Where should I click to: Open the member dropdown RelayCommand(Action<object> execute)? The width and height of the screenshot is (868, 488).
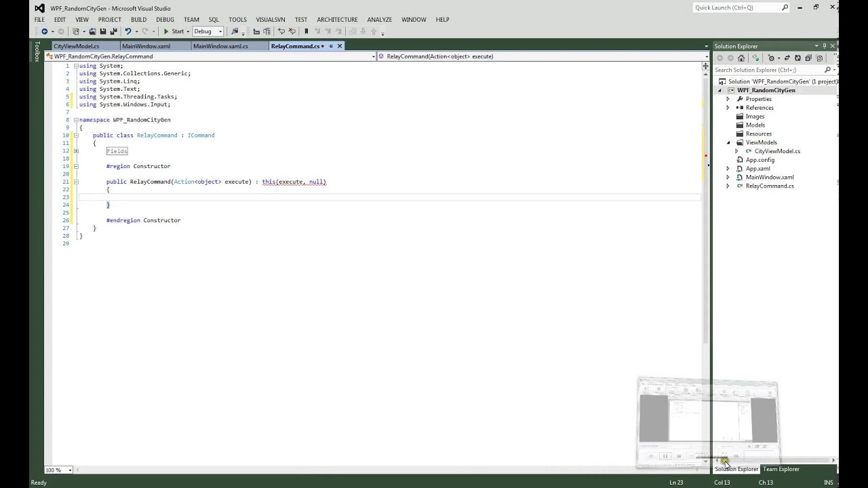(x=542, y=56)
